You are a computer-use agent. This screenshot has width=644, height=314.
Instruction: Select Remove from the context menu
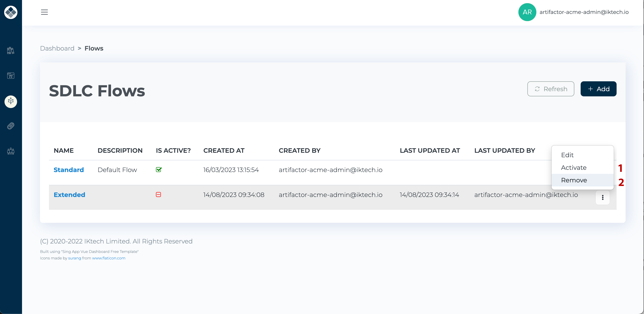(x=574, y=180)
